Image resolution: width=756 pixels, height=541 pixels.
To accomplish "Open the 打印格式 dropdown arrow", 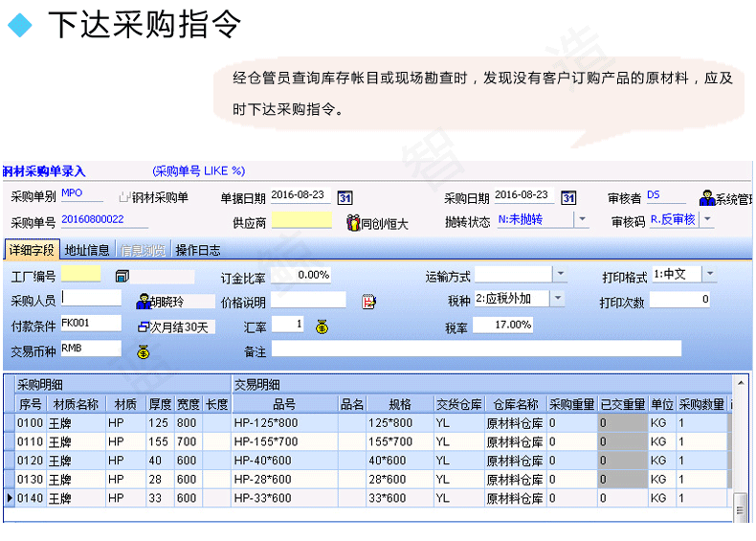I will 710,274.
